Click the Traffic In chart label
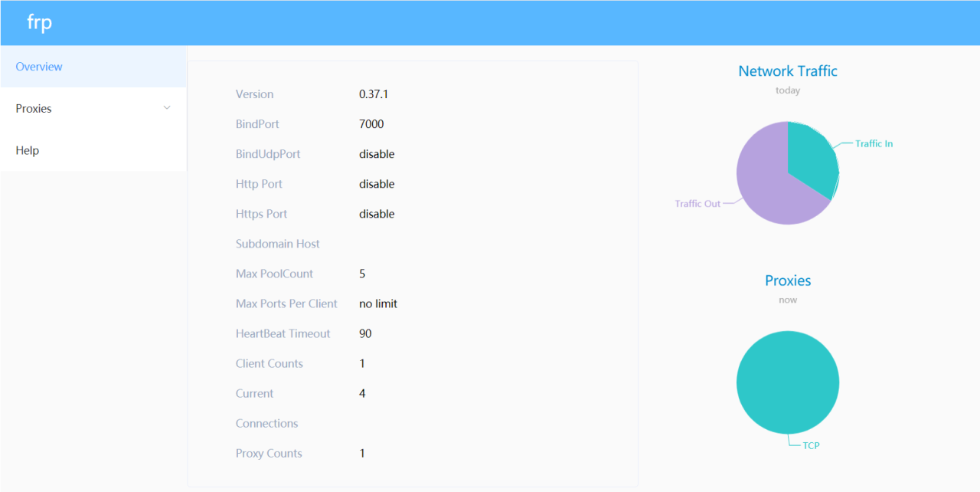The width and height of the screenshot is (980, 492). pyautogui.click(x=874, y=143)
